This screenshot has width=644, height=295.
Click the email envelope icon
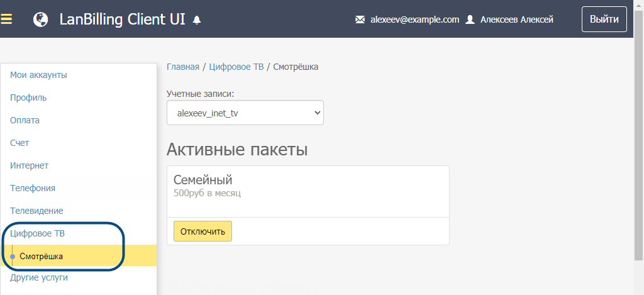click(360, 19)
